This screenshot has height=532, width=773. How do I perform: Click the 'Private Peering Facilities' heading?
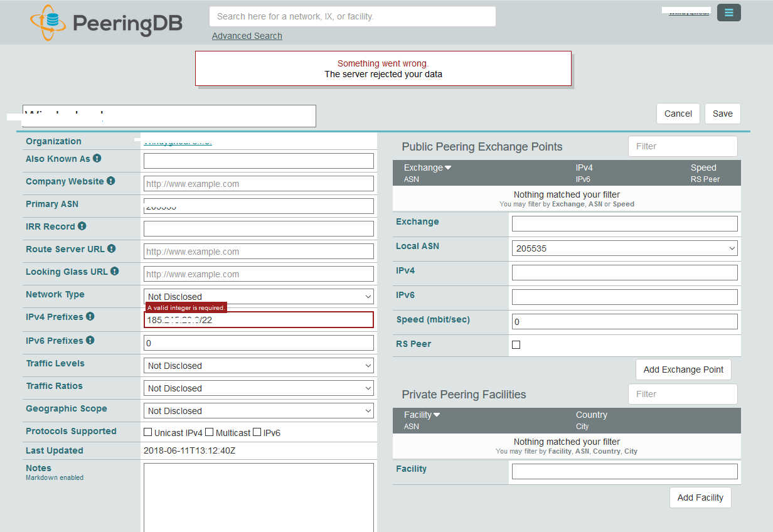464,395
